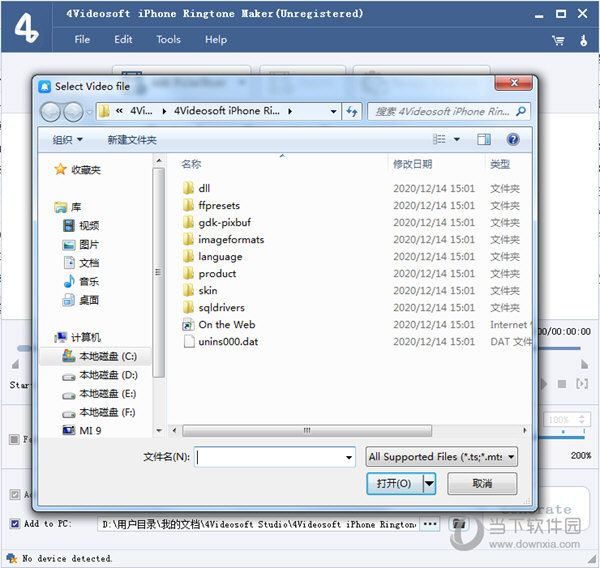Open the Documents library 文档
600x568 pixels.
[x=81, y=263]
